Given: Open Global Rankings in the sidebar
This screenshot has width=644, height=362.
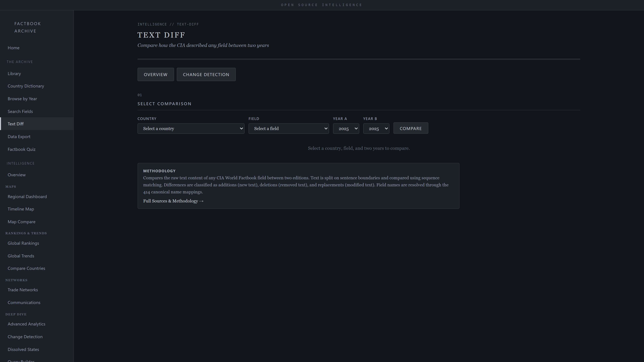Looking at the screenshot, I should point(23,243).
